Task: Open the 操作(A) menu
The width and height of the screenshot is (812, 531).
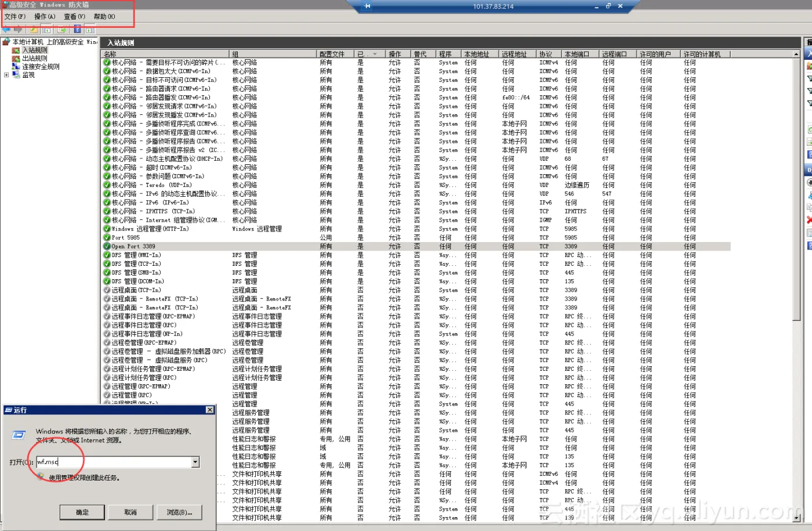Action: pos(45,17)
